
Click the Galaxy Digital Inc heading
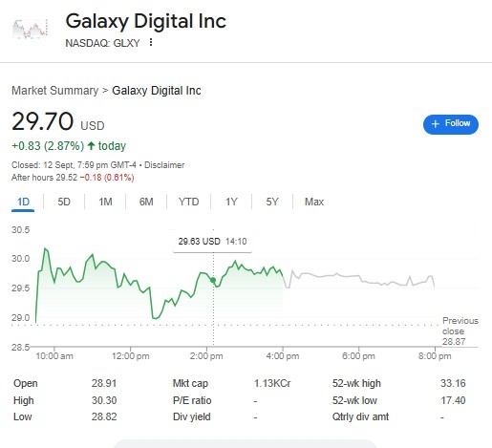tap(146, 21)
